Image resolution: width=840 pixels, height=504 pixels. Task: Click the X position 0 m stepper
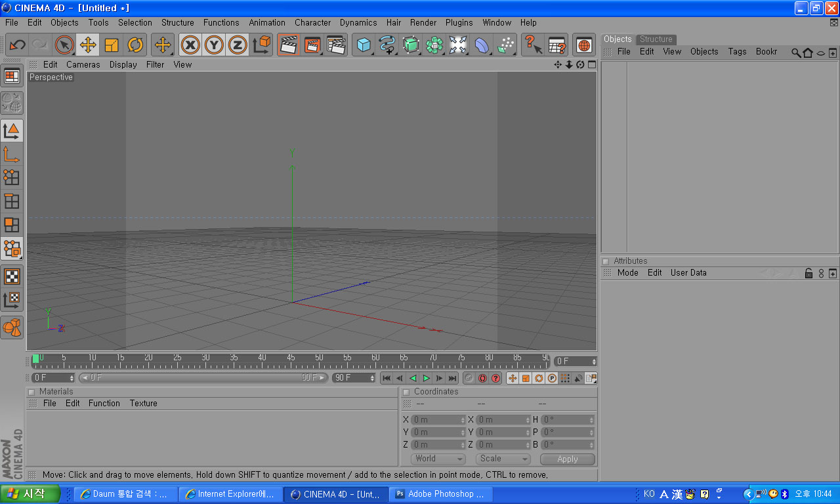463,420
